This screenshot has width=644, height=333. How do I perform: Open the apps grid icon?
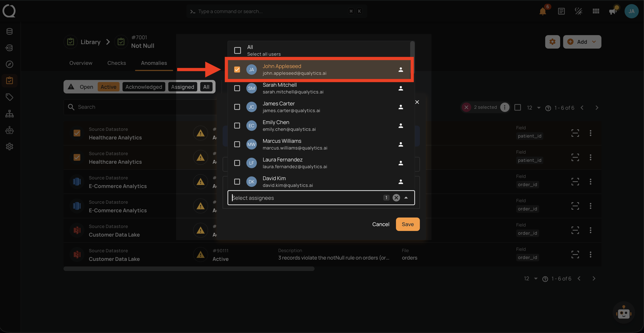click(596, 11)
